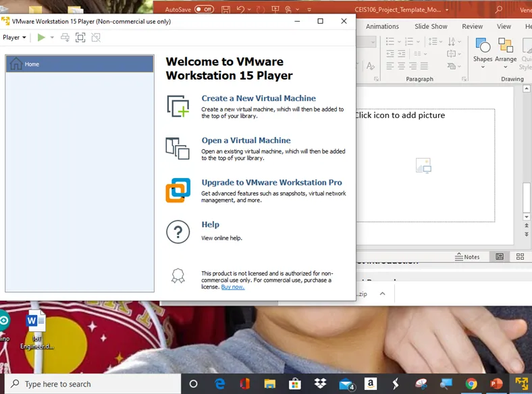Open the View ribbon tab
The width and height of the screenshot is (532, 394).
[x=504, y=26]
